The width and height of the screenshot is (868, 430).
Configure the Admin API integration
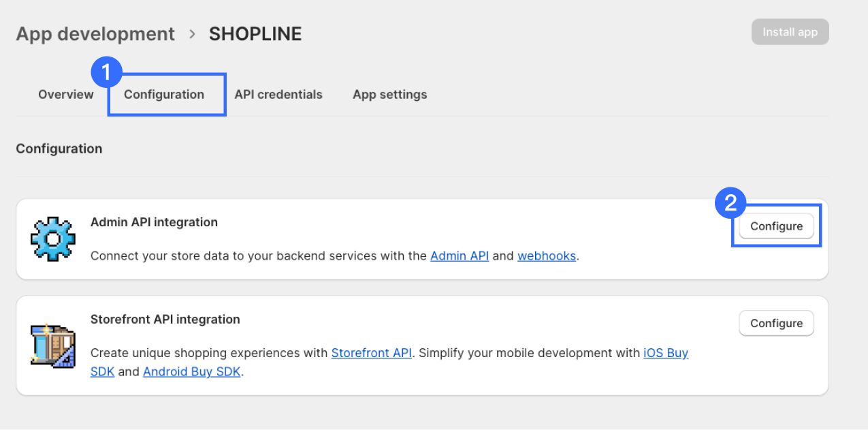pyautogui.click(x=776, y=226)
